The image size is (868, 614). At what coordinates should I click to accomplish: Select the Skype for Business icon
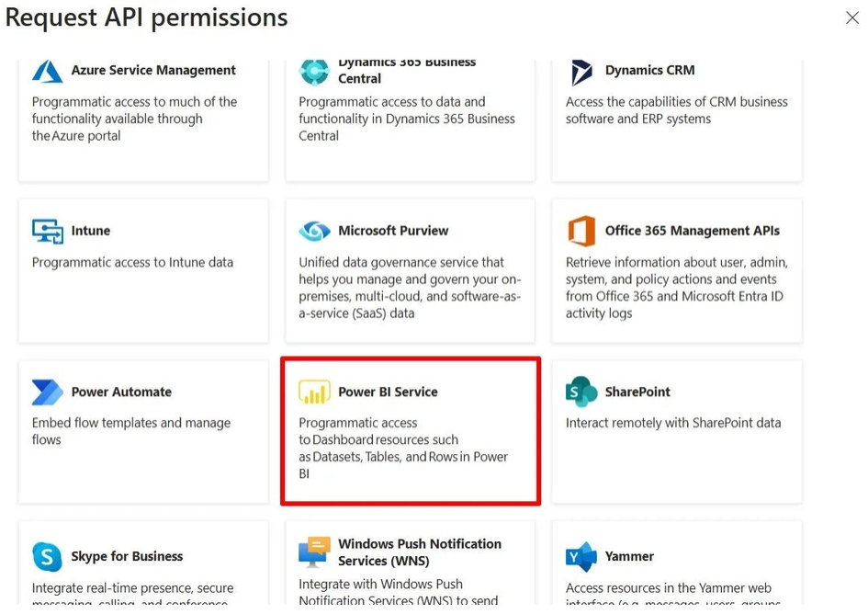click(47, 556)
